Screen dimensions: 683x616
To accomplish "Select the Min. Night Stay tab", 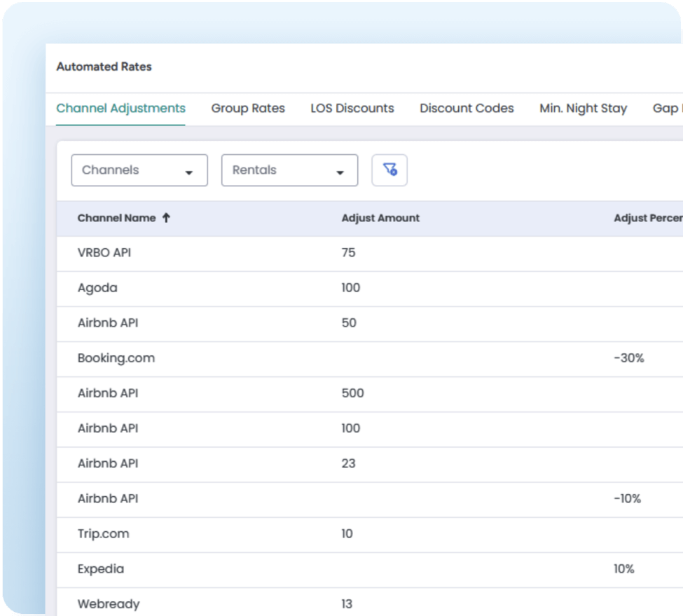I will click(582, 108).
